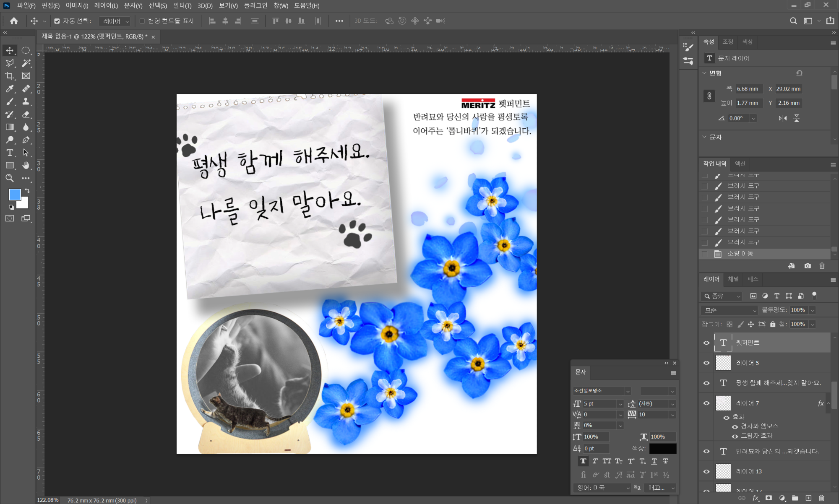Select the Rectangle shape tool
The height and width of the screenshot is (504, 839).
coord(10,165)
